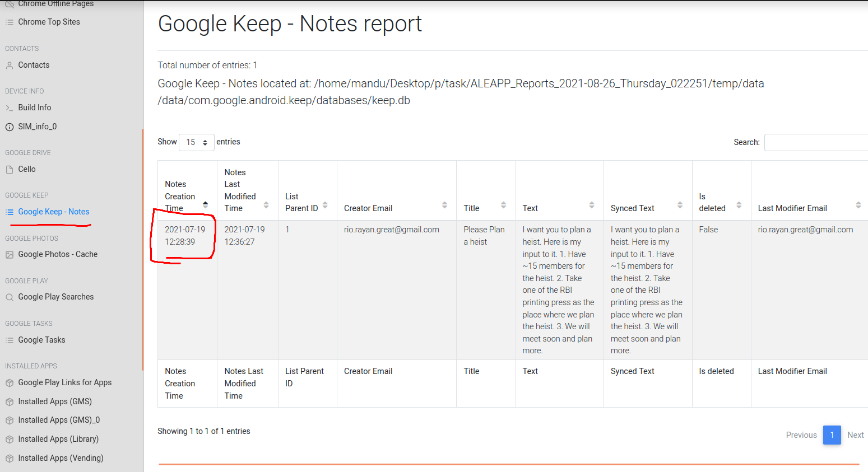
Task: Click the Chrome Top Sites list icon
Action: click(10, 22)
